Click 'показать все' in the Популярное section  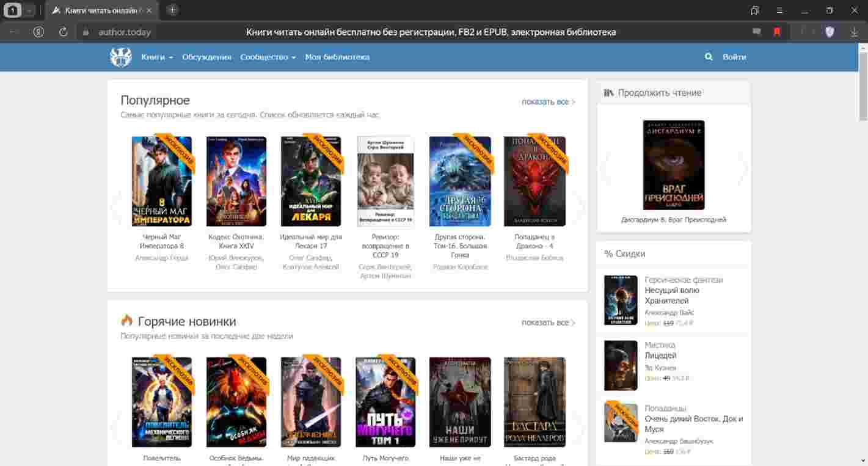548,102
